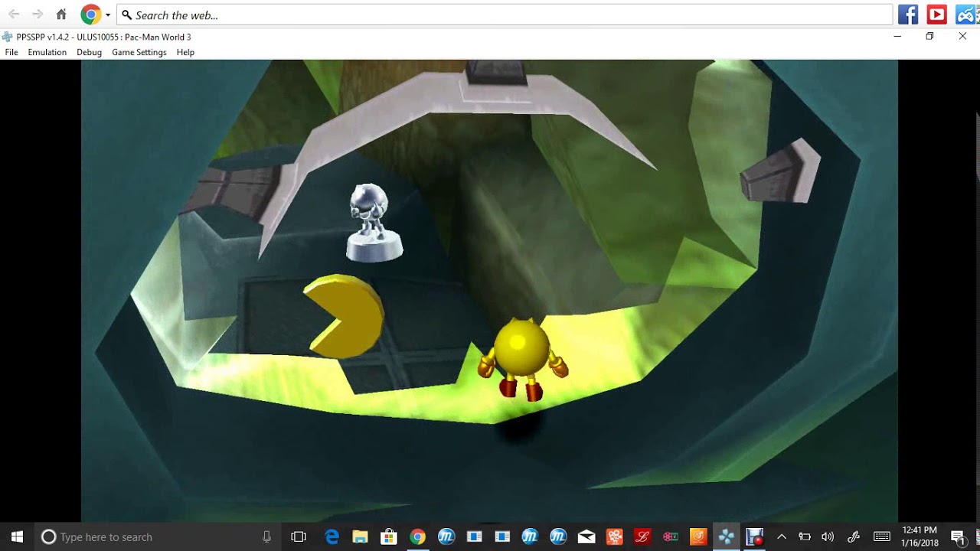Screen dimensions: 980x551
Task: Activate the taskbar microphone voice search
Action: (266, 536)
